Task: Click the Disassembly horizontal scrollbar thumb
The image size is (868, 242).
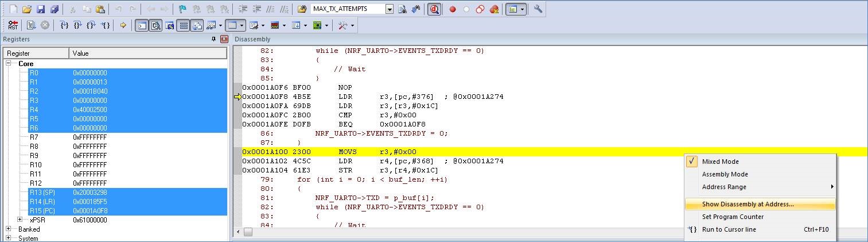Action: 248,232
